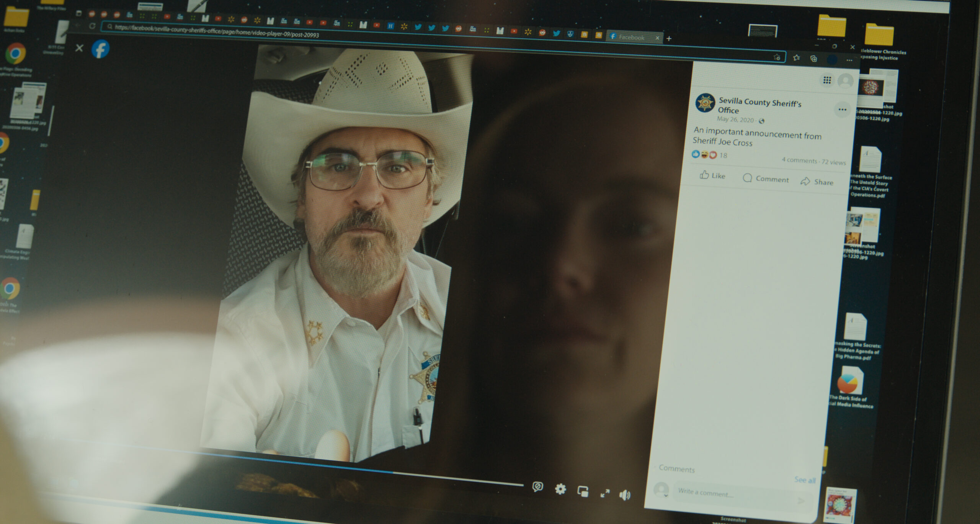Switch to the H-icon browser tab
This screenshot has width=980, height=524.
pyautogui.click(x=390, y=26)
